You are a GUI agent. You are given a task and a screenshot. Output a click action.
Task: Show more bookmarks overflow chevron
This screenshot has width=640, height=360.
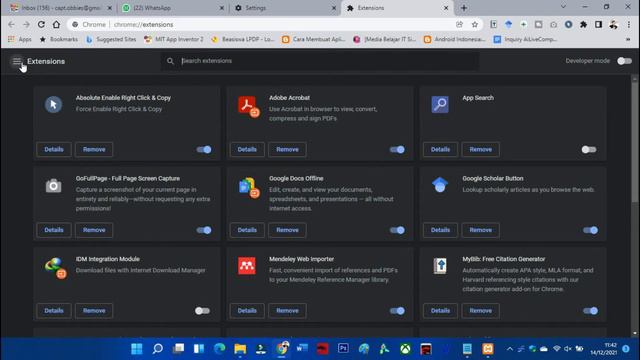pyautogui.click(x=628, y=39)
